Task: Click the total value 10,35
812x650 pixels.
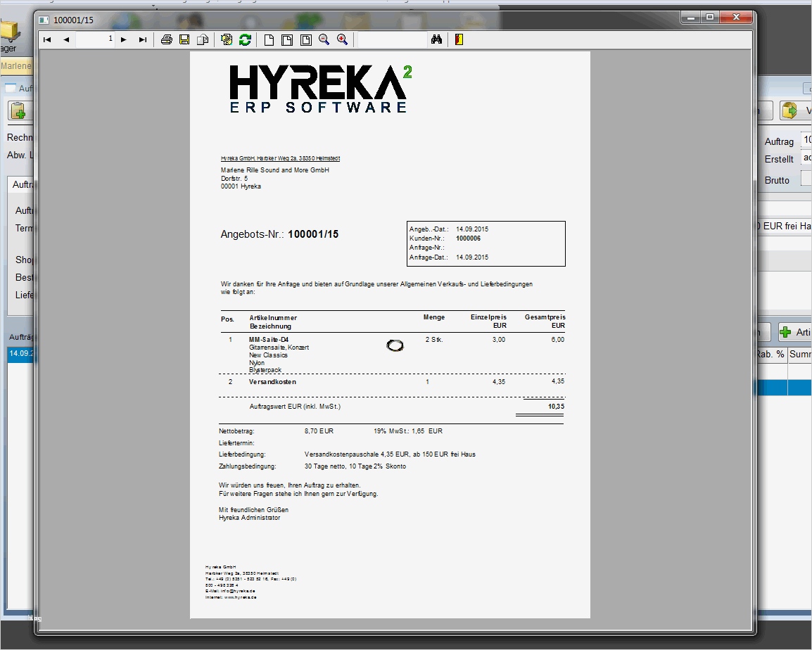Action: point(556,407)
